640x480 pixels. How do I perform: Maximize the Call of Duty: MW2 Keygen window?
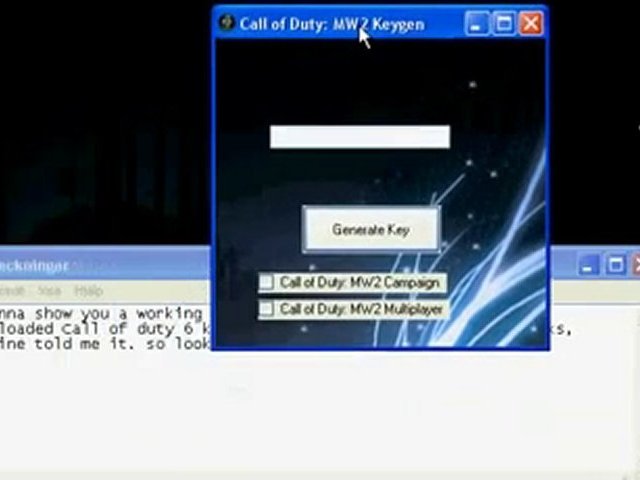[504, 23]
